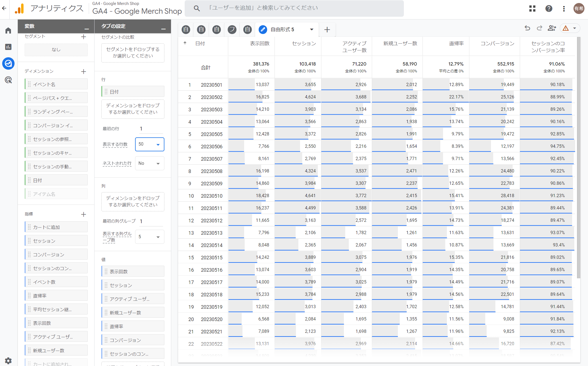The height and width of the screenshot is (366, 588).
Task: Click the share exploration people icon
Action: pyautogui.click(x=552, y=28)
